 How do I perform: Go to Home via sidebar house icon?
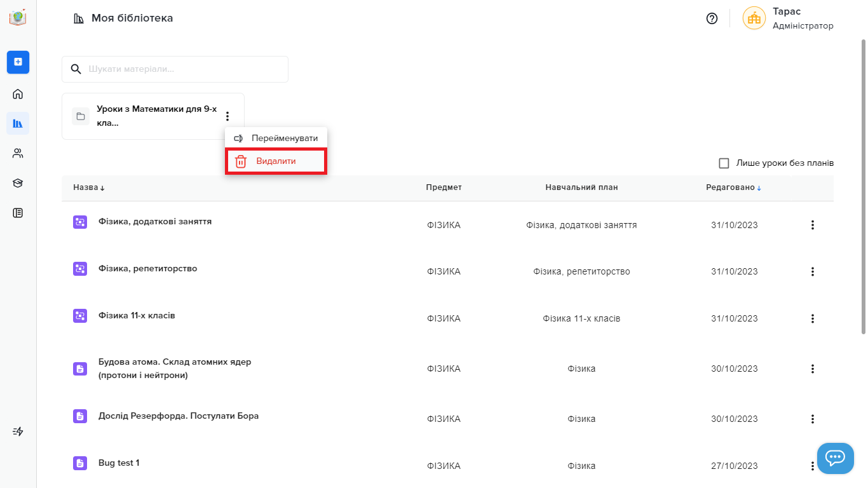[18, 94]
